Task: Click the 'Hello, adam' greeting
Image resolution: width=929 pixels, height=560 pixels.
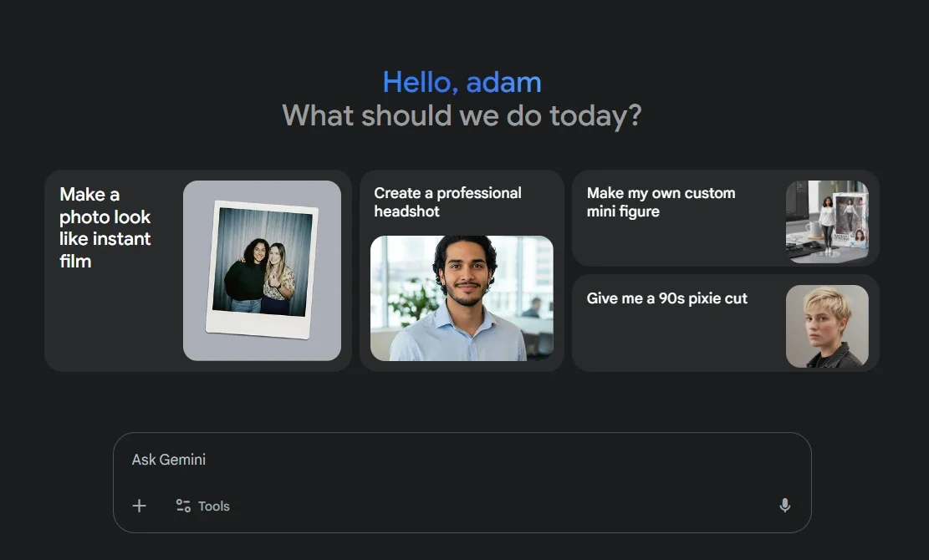Action: (x=462, y=82)
